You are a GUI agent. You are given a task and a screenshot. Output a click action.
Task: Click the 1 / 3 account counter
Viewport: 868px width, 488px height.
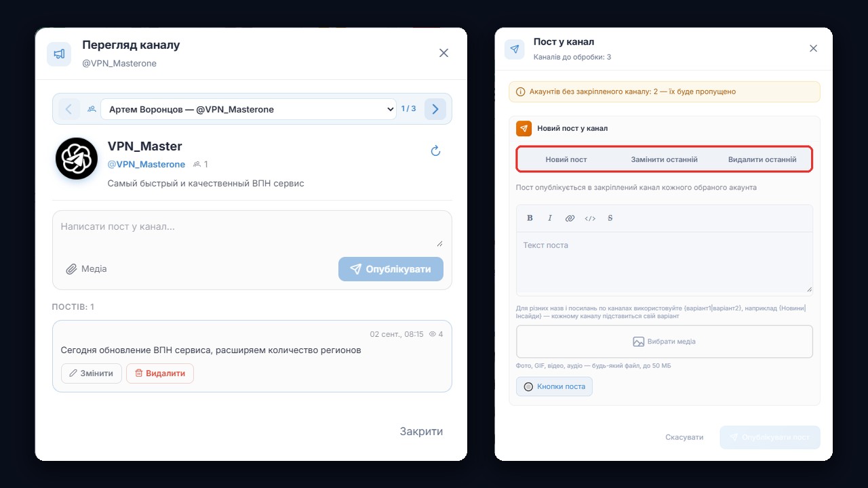(x=408, y=108)
